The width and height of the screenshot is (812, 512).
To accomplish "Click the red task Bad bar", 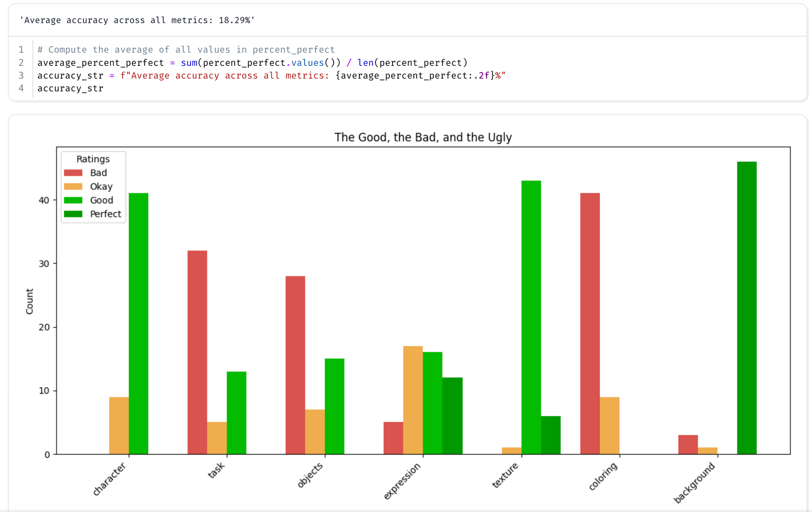I will point(197,352).
